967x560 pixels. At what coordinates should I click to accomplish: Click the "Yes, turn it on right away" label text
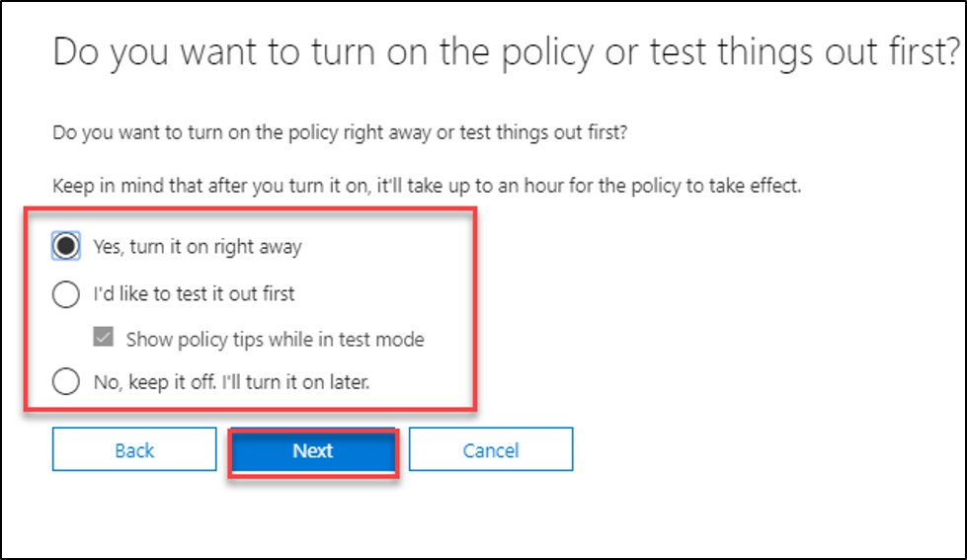click(x=197, y=247)
